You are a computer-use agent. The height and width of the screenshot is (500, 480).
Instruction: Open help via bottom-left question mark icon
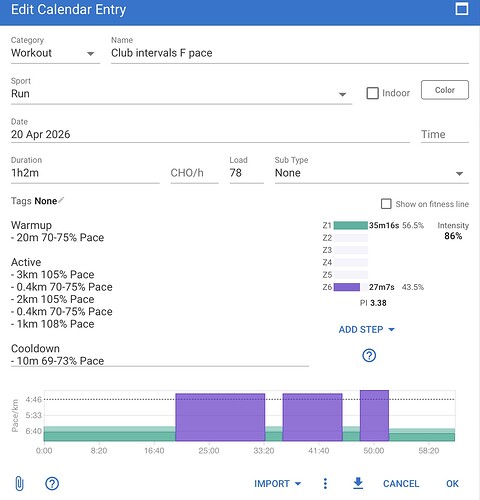click(x=52, y=483)
